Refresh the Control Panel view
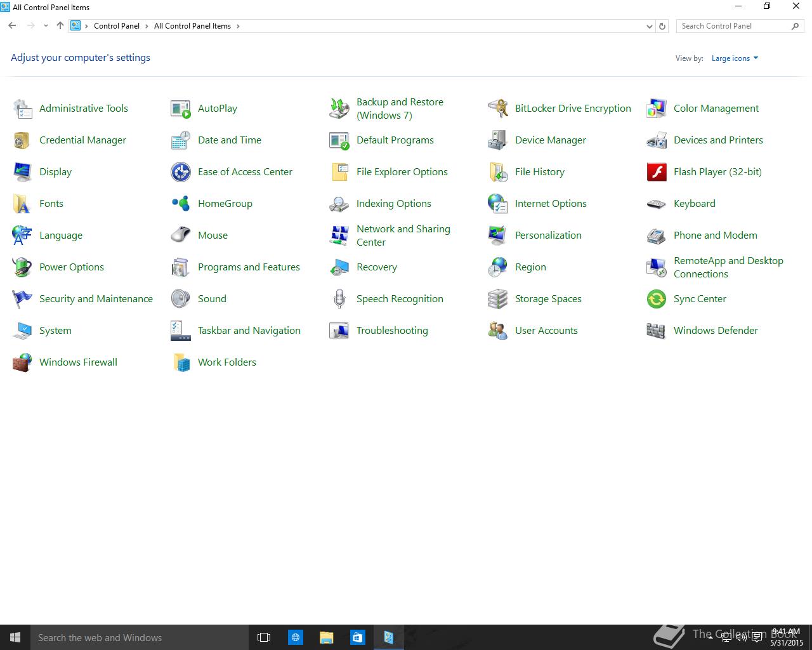Image resolution: width=812 pixels, height=650 pixels. [662, 26]
